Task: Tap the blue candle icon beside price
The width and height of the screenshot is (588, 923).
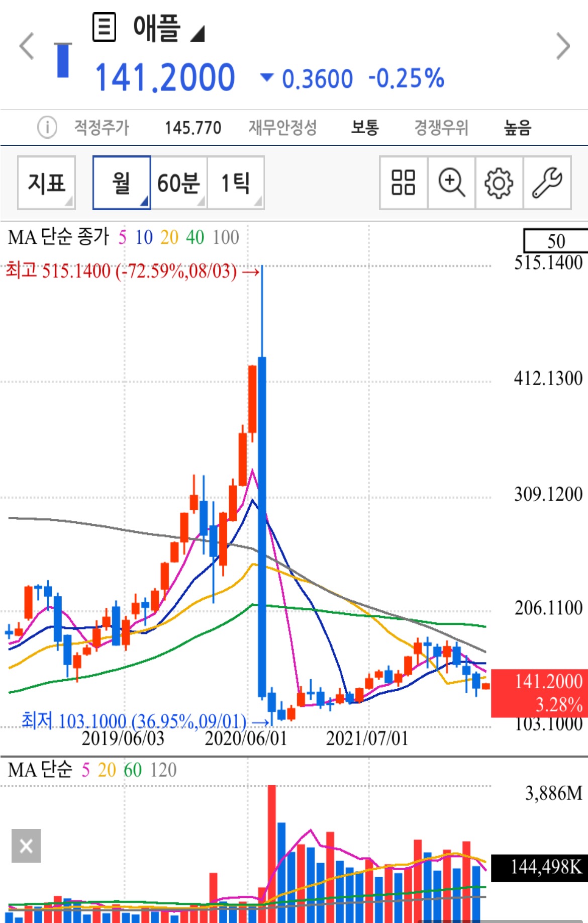Action: tap(63, 59)
